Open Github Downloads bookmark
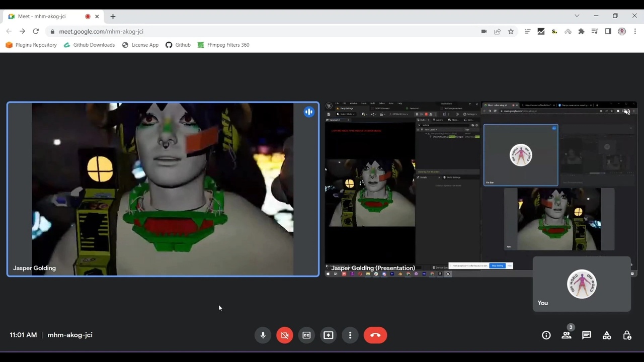This screenshot has width=644, height=362. (x=89, y=45)
